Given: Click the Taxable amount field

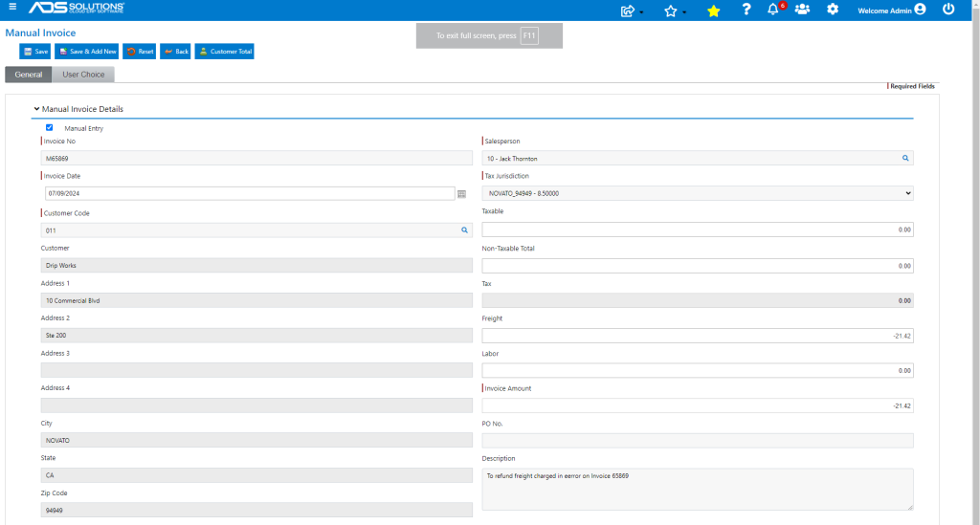Looking at the screenshot, I should coord(698,230).
